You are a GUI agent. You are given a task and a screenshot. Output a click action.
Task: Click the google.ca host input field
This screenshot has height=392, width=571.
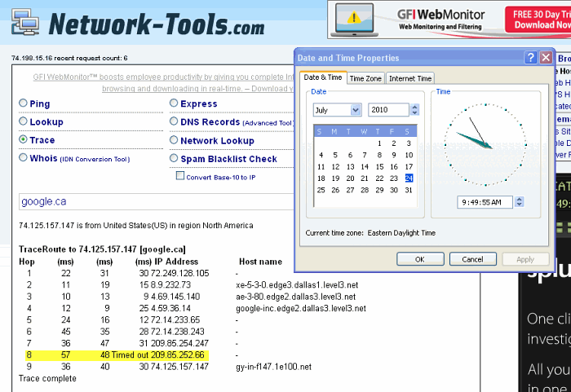(157, 201)
